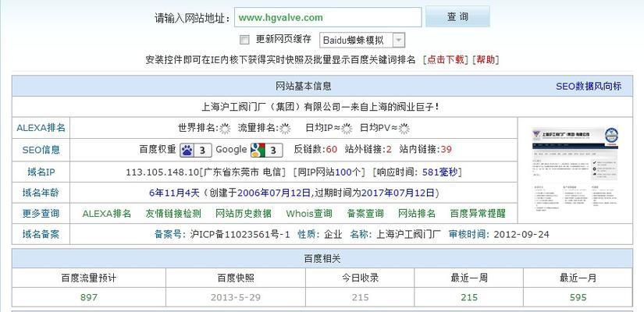Viewport: 644px width, 312px height.
Task: Click the 同IP网站 count 100
Action: [x=343, y=172]
